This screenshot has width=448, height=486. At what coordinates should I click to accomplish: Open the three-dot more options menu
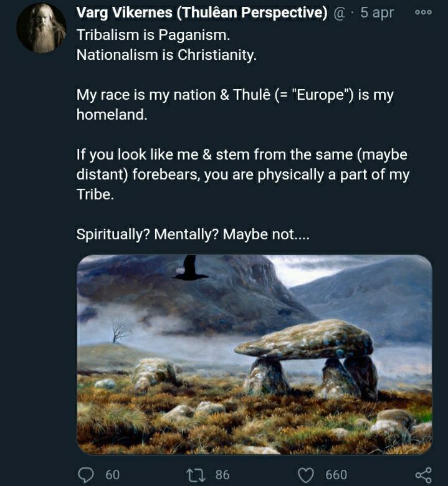(x=423, y=12)
